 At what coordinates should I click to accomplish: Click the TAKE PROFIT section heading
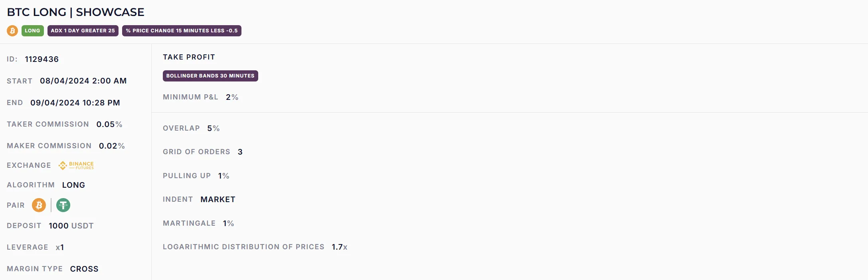point(189,57)
